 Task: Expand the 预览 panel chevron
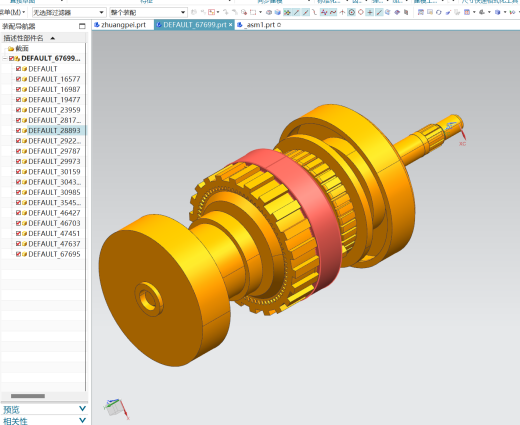tap(82, 409)
